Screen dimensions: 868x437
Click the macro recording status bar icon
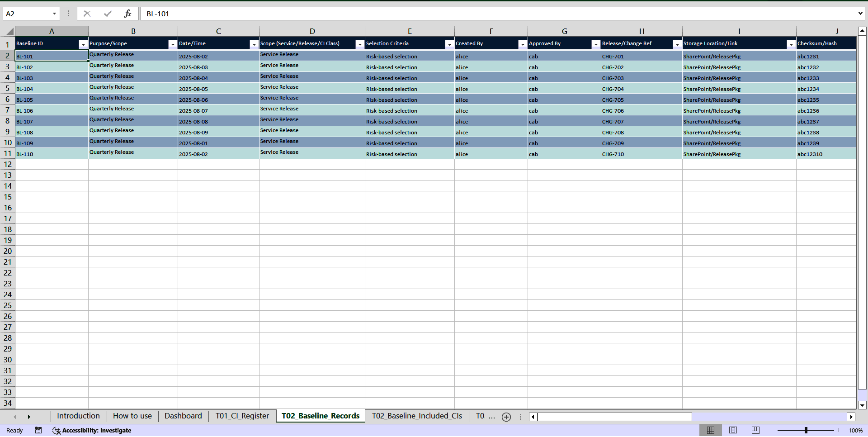38,430
